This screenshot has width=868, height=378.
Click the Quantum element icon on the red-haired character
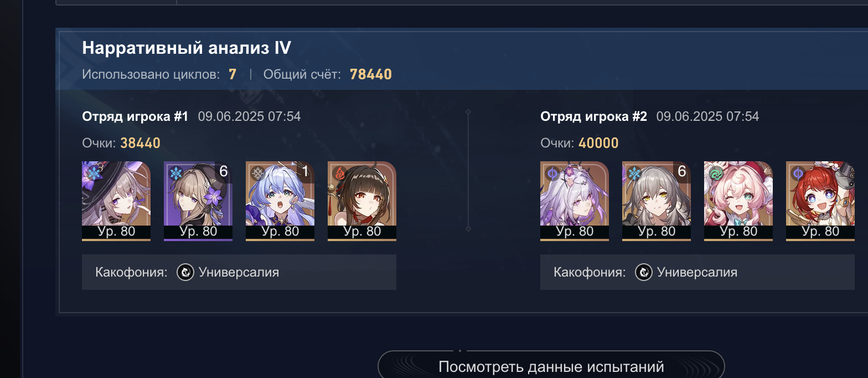tap(798, 173)
